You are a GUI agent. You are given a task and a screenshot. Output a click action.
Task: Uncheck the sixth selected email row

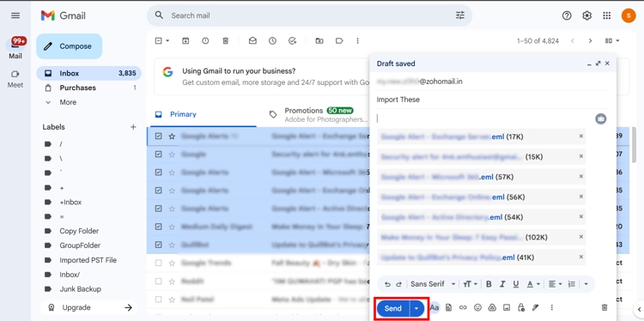point(159,227)
